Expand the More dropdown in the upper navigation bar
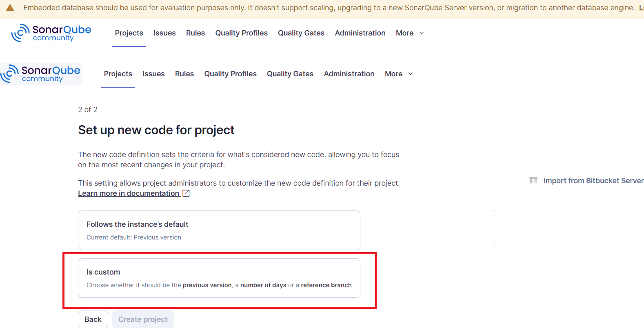 tap(410, 33)
